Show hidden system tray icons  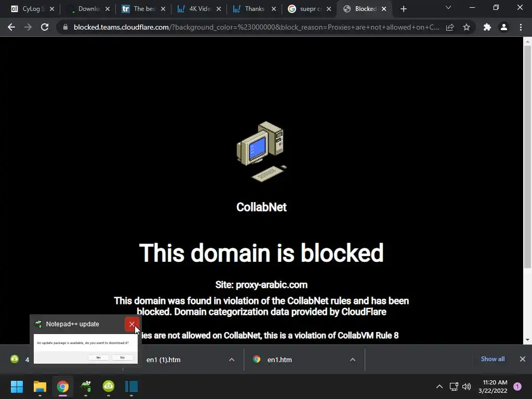pyautogui.click(x=440, y=387)
